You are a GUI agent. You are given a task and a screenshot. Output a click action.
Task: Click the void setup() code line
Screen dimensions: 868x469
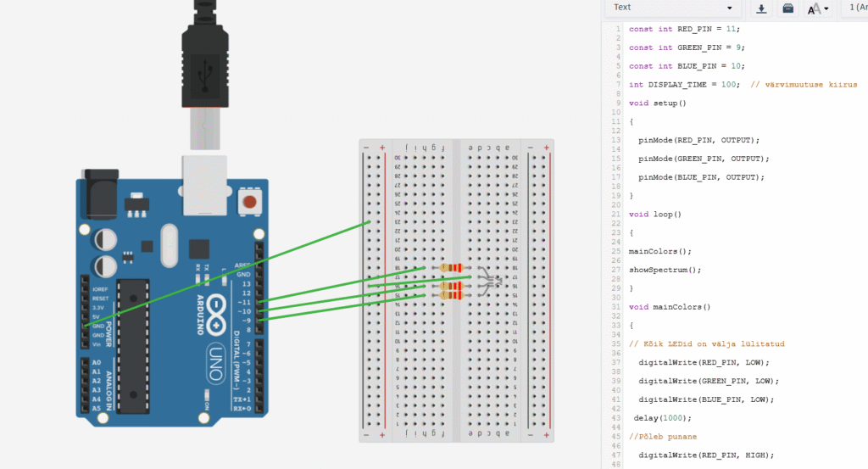coord(657,103)
